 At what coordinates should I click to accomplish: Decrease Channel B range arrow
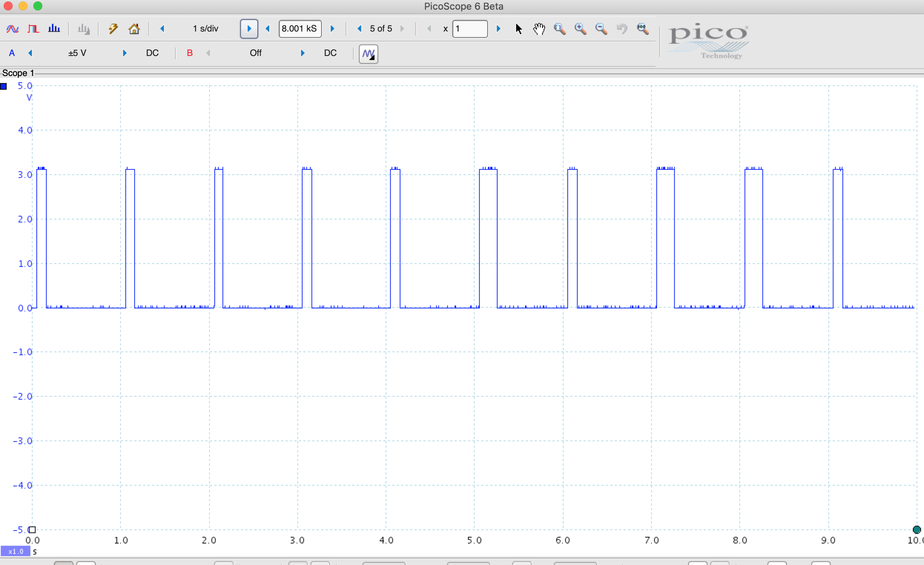[x=208, y=53]
